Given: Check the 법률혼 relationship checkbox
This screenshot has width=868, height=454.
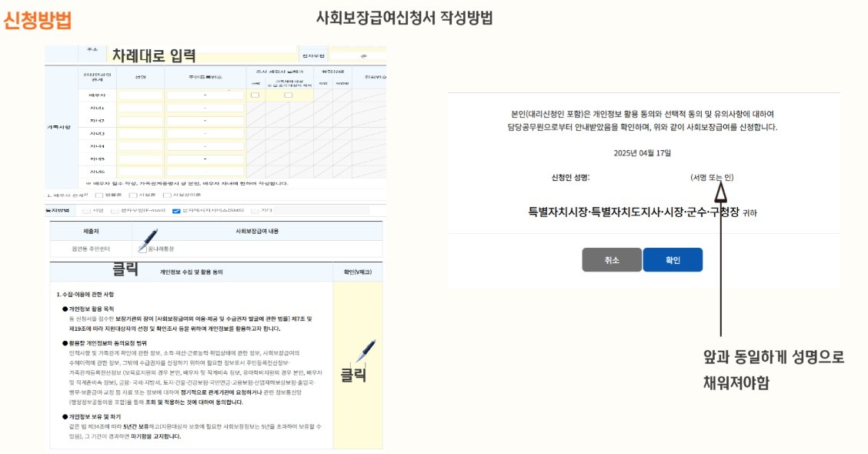Looking at the screenshot, I should coord(98,195).
